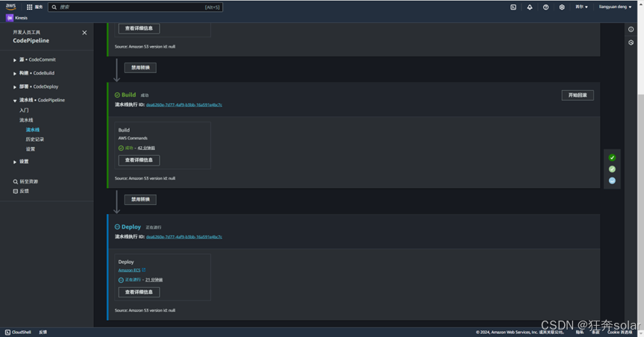
Task: Click the Deploy stage in-progress icon
Action: pyautogui.click(x=117, y=227)
